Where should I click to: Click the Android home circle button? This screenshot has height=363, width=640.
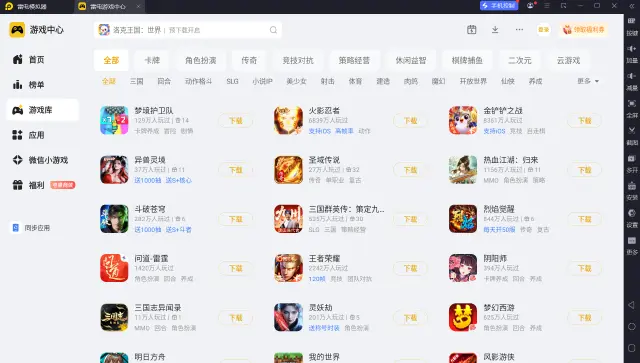click(x=631, y=326)
